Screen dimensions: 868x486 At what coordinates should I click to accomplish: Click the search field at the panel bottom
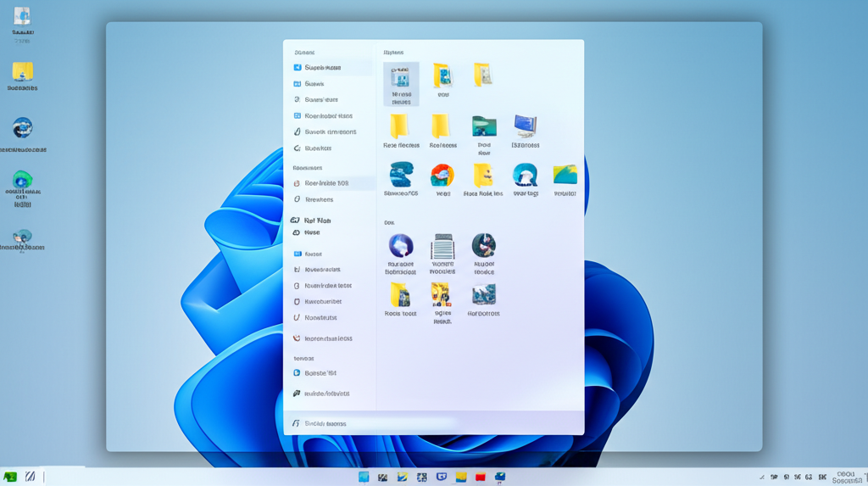[x=373, y=423]
